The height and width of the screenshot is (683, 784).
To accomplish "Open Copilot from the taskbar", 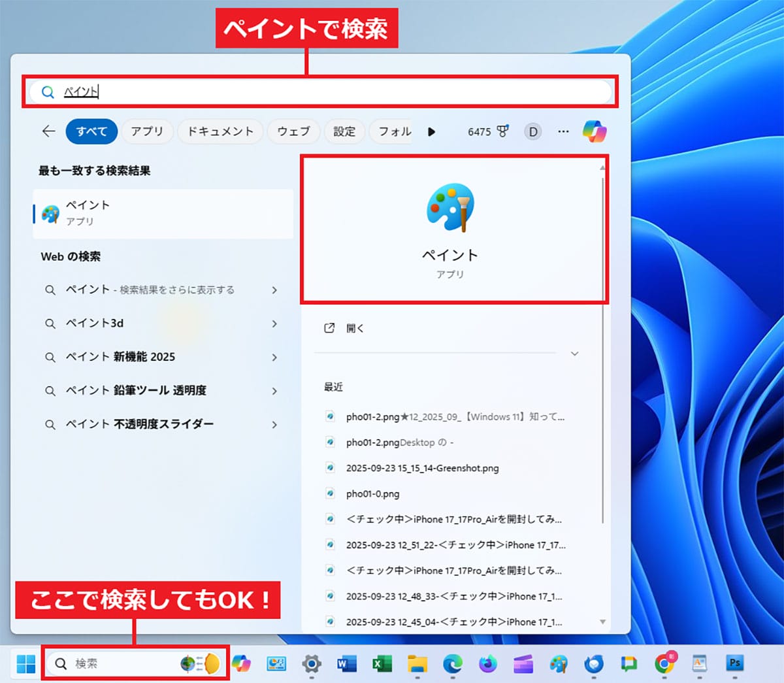I will (x=241, y=664).
